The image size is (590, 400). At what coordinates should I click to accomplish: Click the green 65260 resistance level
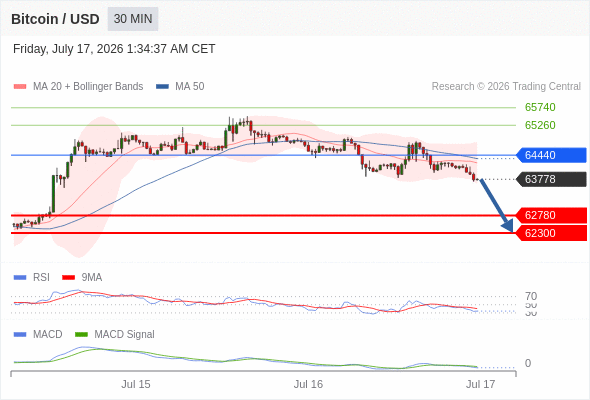click(540, 125)
